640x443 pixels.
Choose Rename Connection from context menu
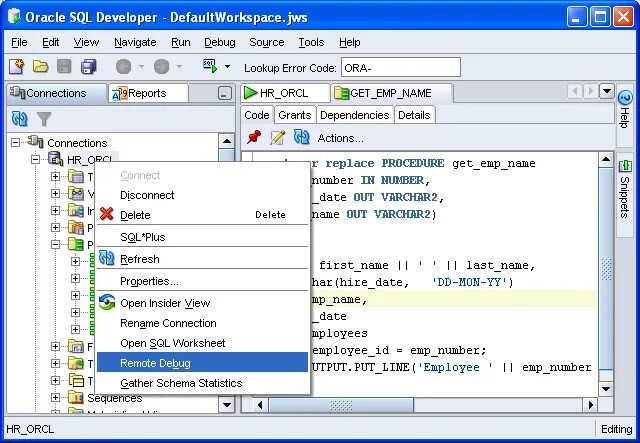point(202,323)
